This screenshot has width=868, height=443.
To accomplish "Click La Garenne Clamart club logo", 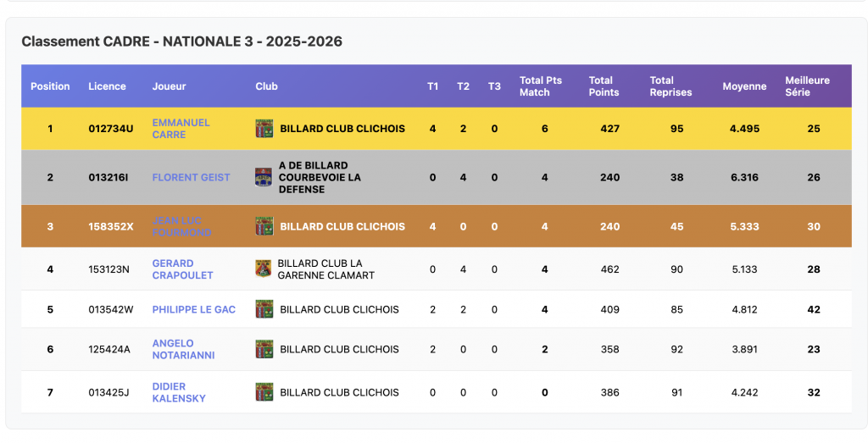I will pos(264,269).
